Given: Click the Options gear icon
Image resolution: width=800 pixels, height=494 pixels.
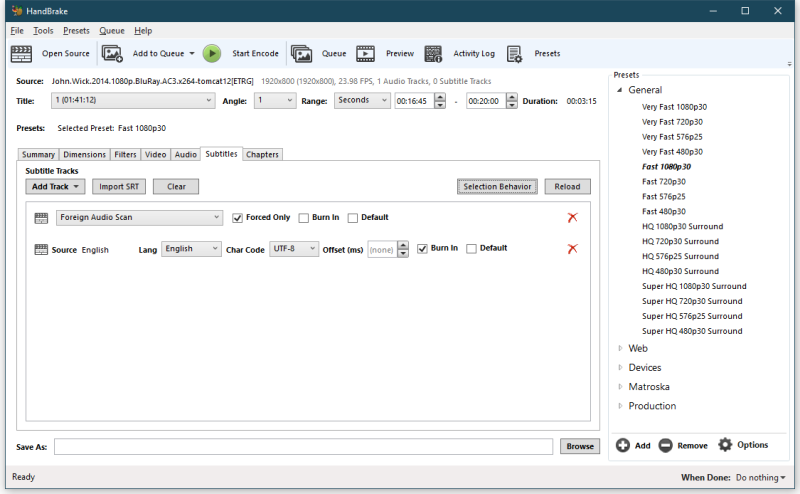Looking at the screenshot, I should point(725,445).
